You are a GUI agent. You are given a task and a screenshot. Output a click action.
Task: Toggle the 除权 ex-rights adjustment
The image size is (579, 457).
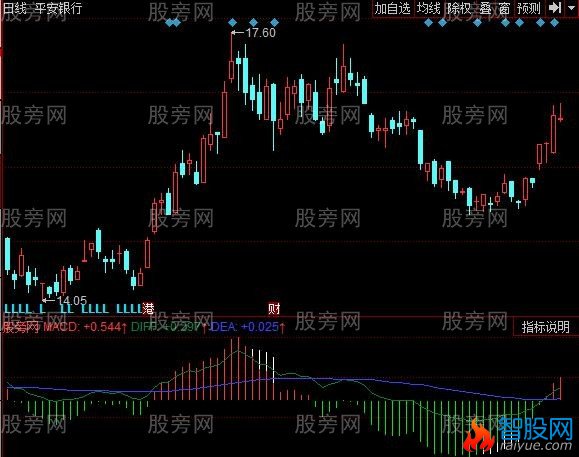click(459, 8)
